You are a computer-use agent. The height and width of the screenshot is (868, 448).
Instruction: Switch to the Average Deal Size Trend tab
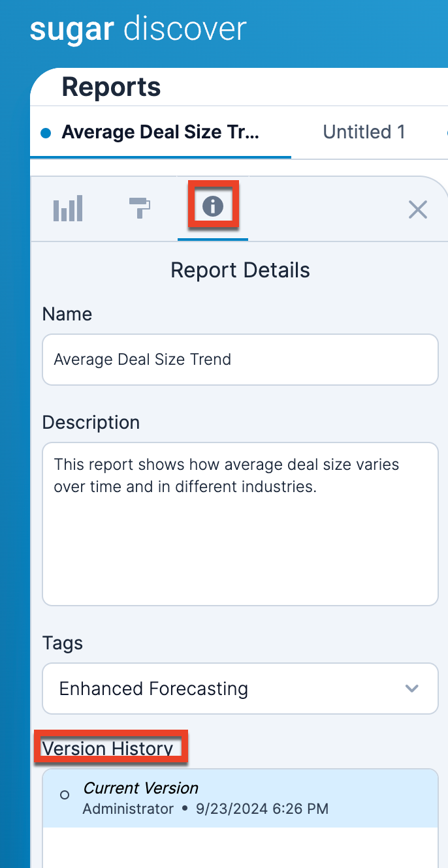pyautogui.click(x=160, y=132)
